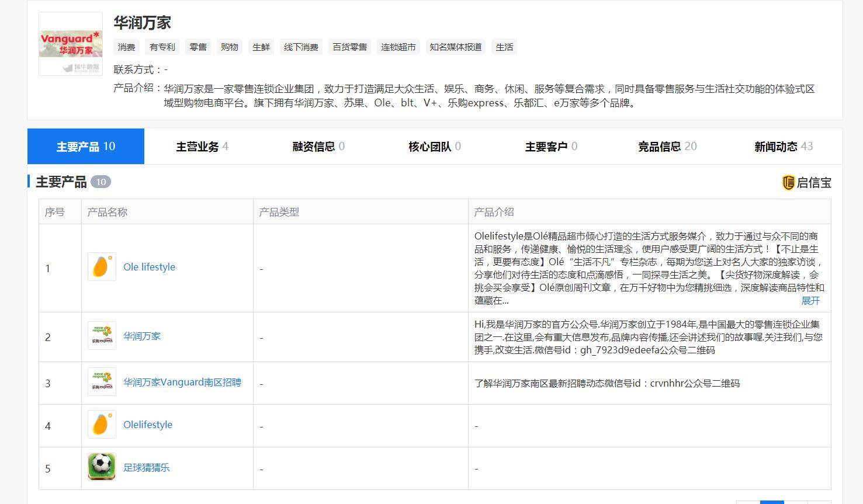
Task: Click the 启信宝 shield logo icon
Action: [788, 183]
